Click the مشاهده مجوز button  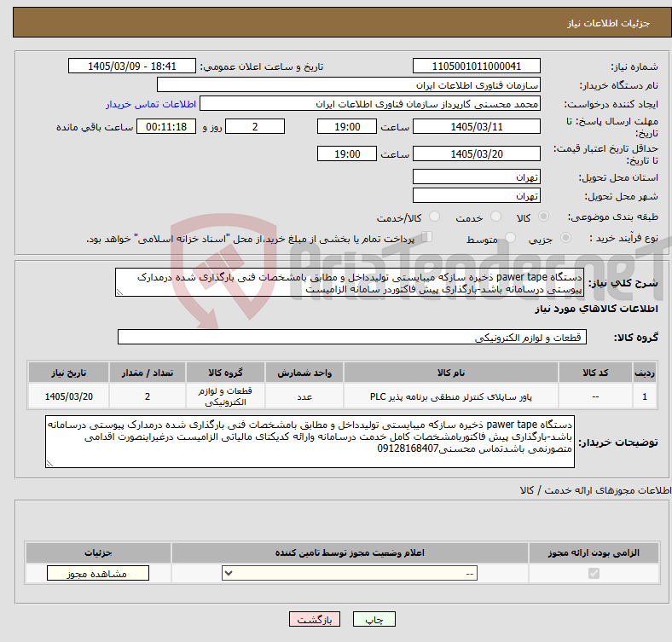pos(98,574)
